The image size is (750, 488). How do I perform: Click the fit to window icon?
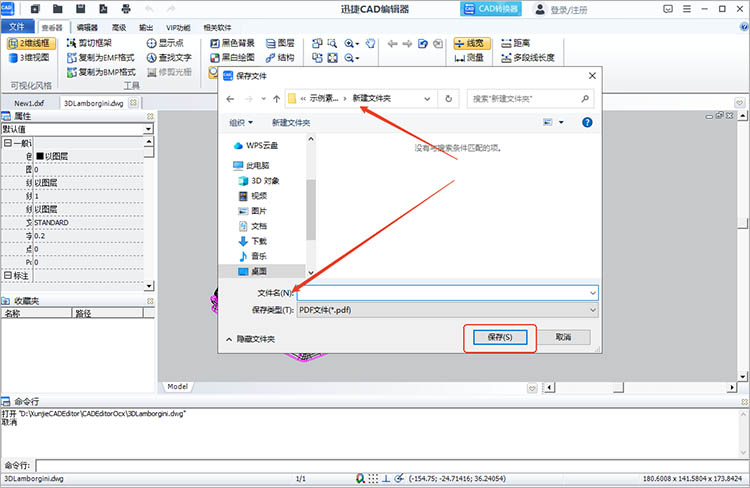332,58
